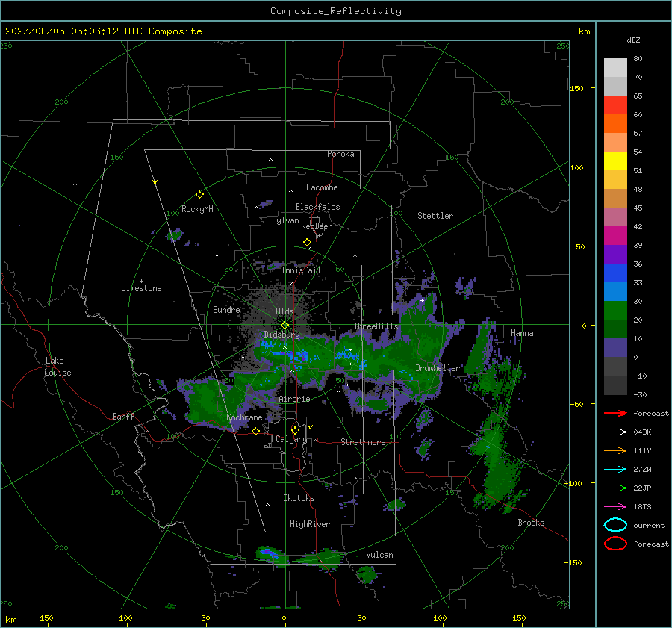Click the green 22JP arrow in the legend
The image size is (672, 628).
[615, 488]
